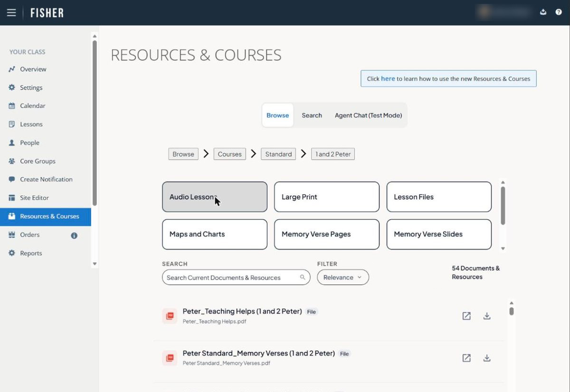
Task: Open Create Notification in sidebar
Action: point(46,180)
